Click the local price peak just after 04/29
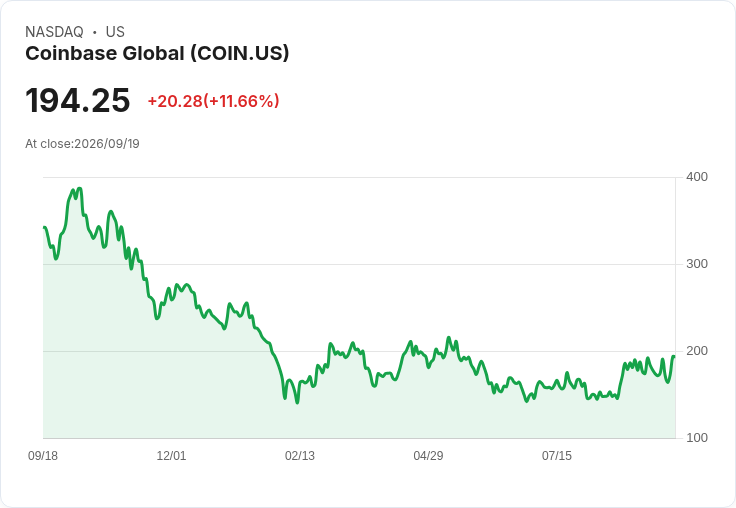Viewport: 736px width, 508px height. click(449, 338)
